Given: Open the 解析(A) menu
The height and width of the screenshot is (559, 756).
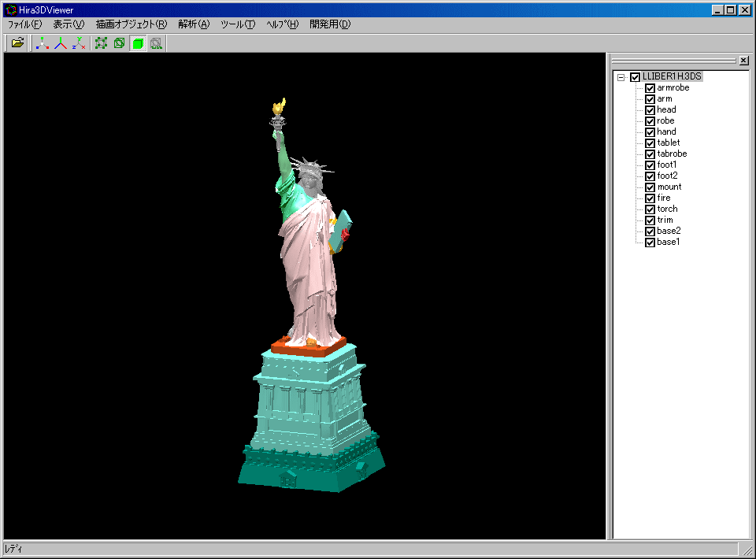Looking at the screenshot, I should tap(194, 24).
